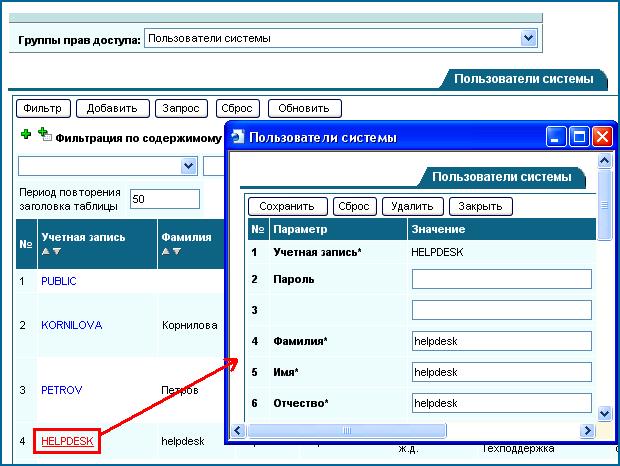The width and height of the screenshot is (620, 466).
Task: Click the green plus add-filter icon
Action: click(x=26, y=134)
